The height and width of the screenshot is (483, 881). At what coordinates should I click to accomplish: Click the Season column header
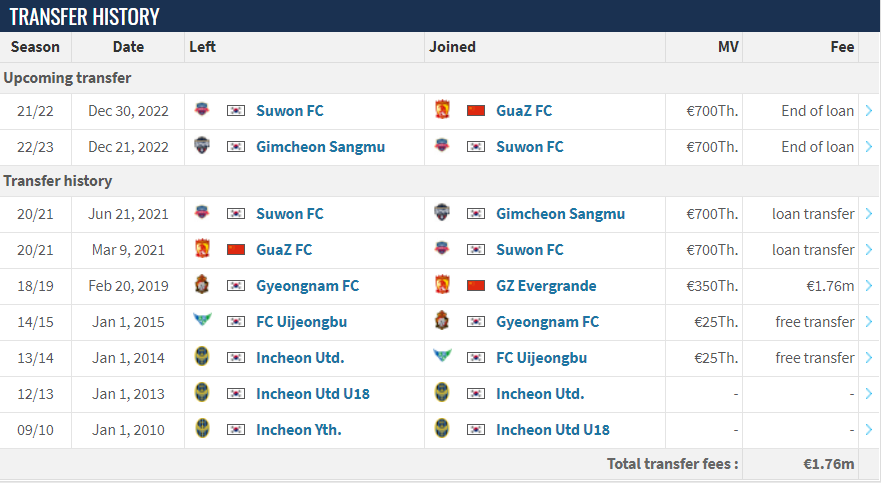pyautogui.click(x=35, y=47)
